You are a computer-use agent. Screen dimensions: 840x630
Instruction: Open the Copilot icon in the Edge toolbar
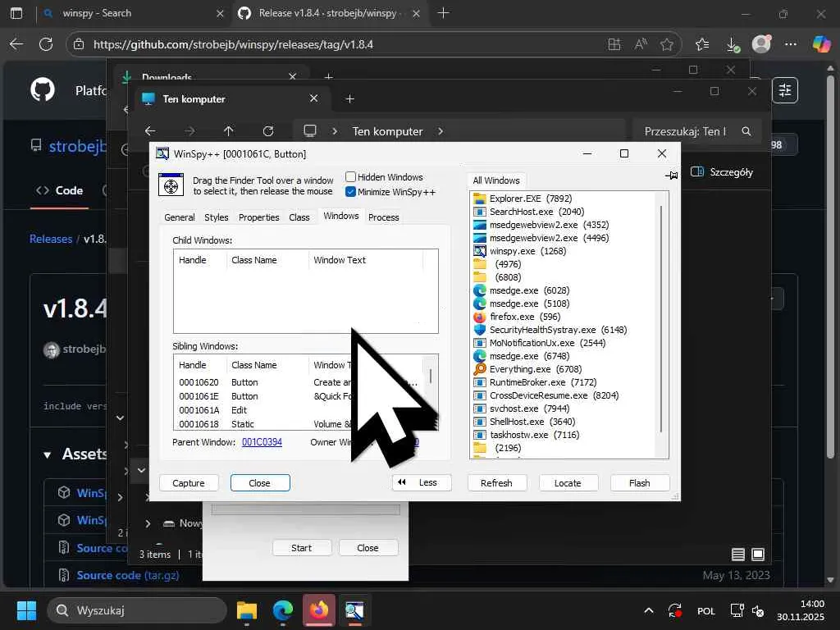pos(820,44)
